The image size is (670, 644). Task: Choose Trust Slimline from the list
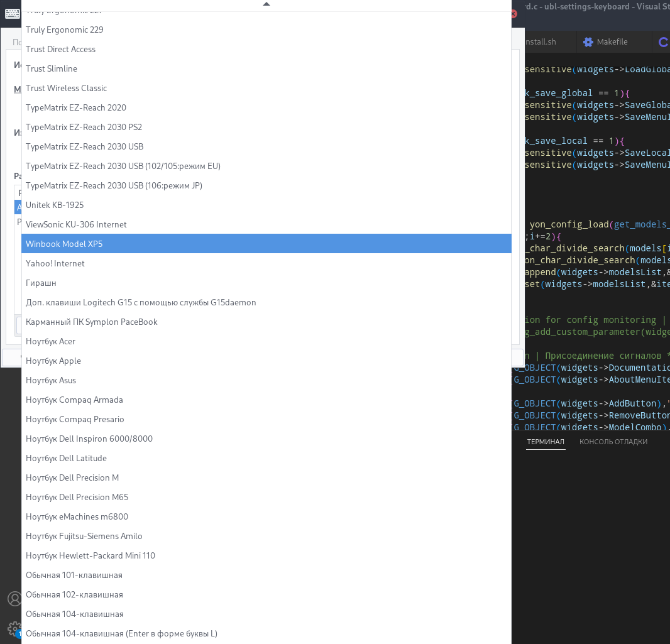266,68
